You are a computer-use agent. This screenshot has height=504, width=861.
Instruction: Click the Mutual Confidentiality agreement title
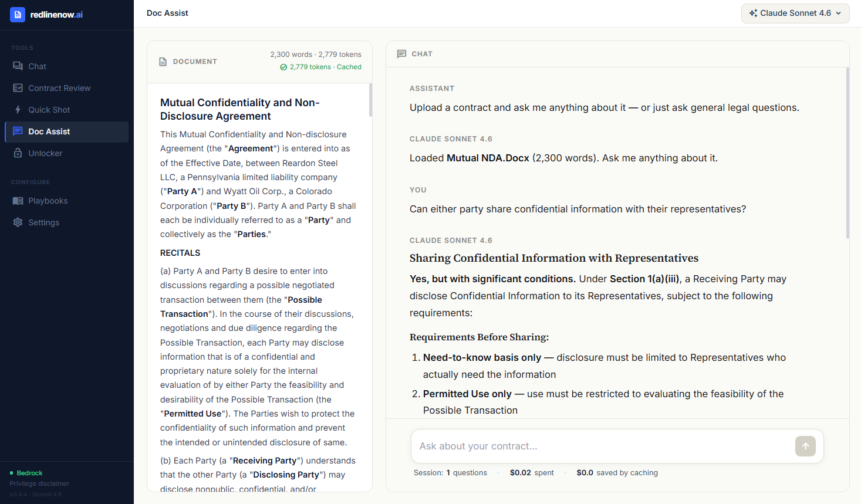pyautogui.click(x=240, y=109)
